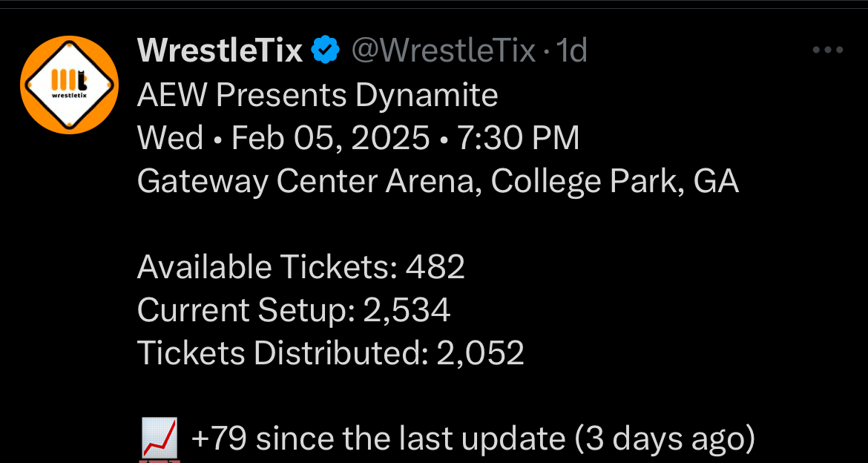Click the current setup number 2,534
Viewport: 868px width, 463px height.
pos(407,310)
